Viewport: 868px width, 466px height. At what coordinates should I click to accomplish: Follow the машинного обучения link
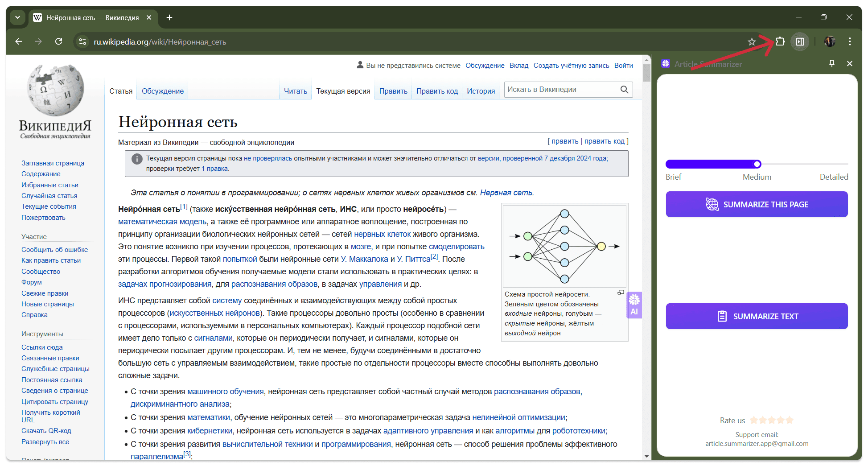pos(225,392)
